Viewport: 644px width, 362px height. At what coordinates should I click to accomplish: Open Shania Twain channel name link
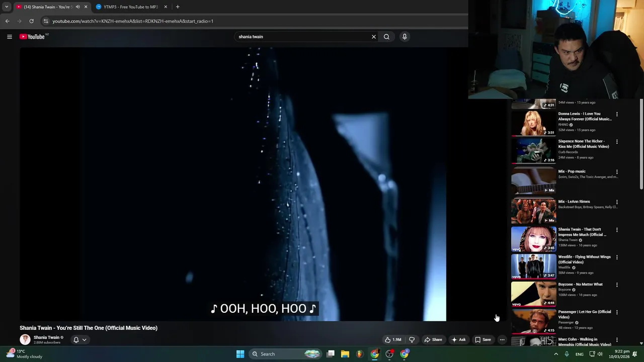pyautogui.click(x=46, y=337)
